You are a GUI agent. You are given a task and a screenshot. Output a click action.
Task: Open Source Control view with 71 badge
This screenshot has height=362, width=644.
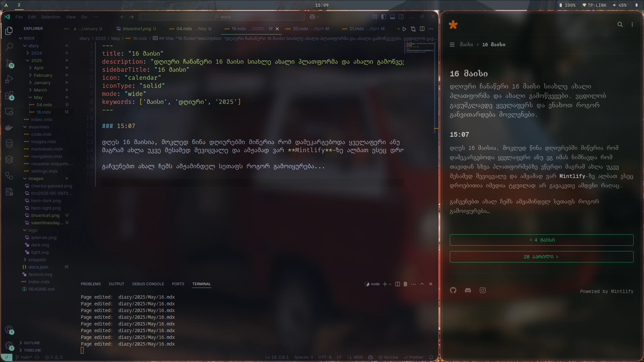tap(9, 63)
